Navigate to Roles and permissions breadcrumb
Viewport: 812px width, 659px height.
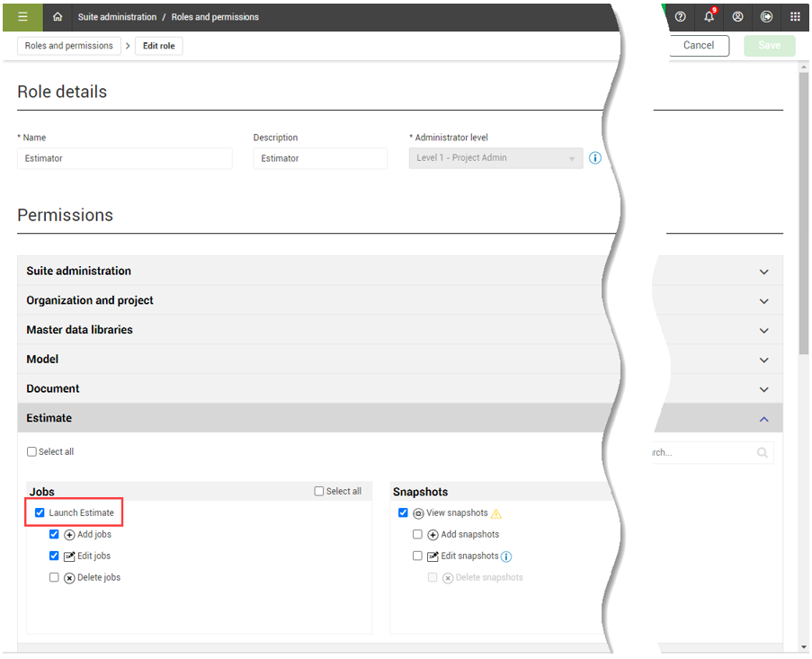[69, 46]
